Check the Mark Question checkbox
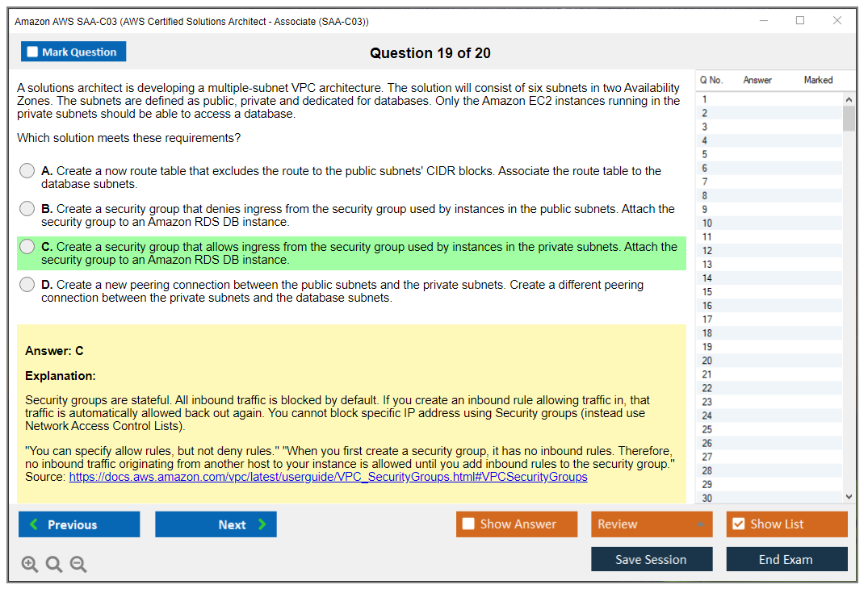The height and width of the screenshot is (593, 868). (x=32, y=52)
